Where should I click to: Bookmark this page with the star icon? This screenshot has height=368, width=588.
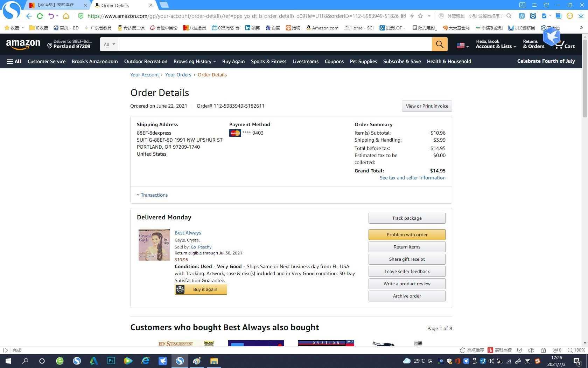[x=420, y=16]
